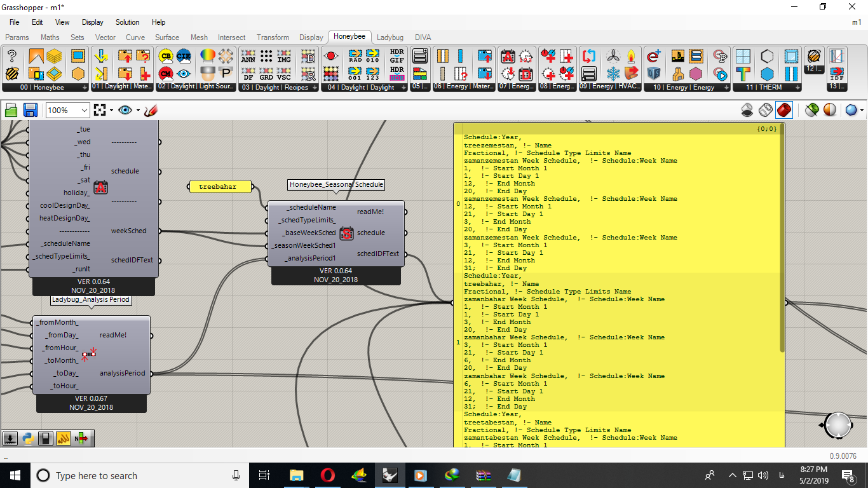Click the Honeybee question mark help icon

click(x=11, y=56)
